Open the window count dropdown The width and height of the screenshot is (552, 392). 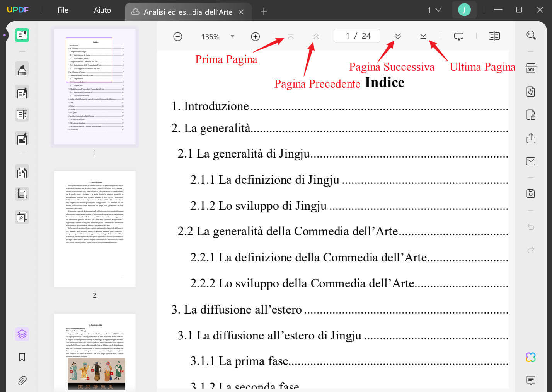click(x=434, y=10)
